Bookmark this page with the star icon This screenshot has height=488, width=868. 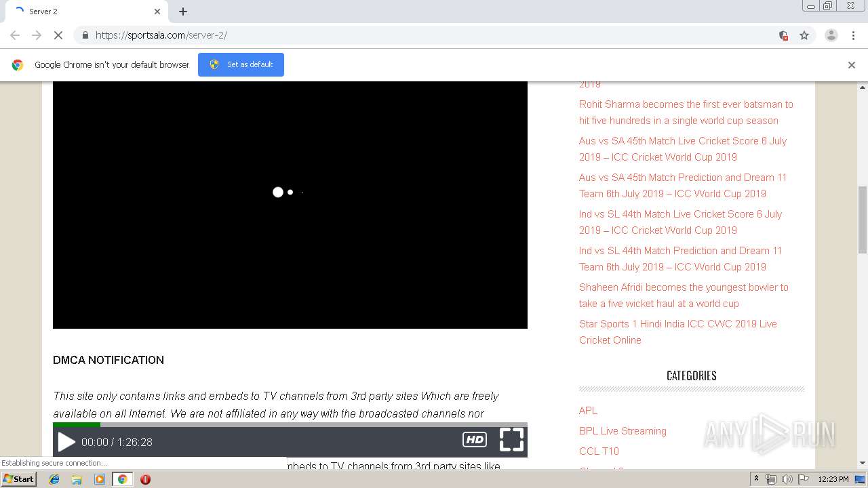pos(804,35)
